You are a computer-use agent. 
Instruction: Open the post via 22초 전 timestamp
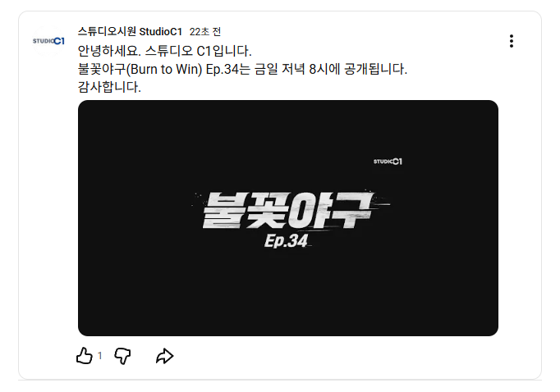[x=205, y=32]
